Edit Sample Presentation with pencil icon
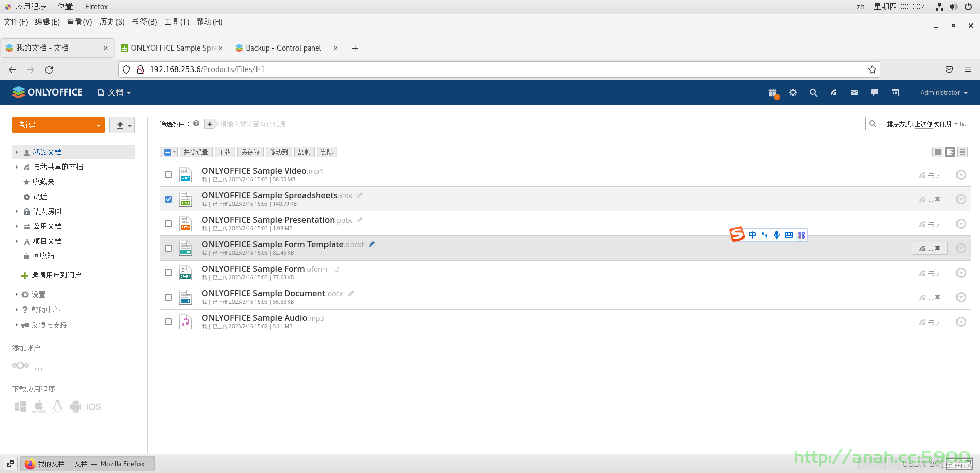 pyautogui.click(x=360, y=220)
